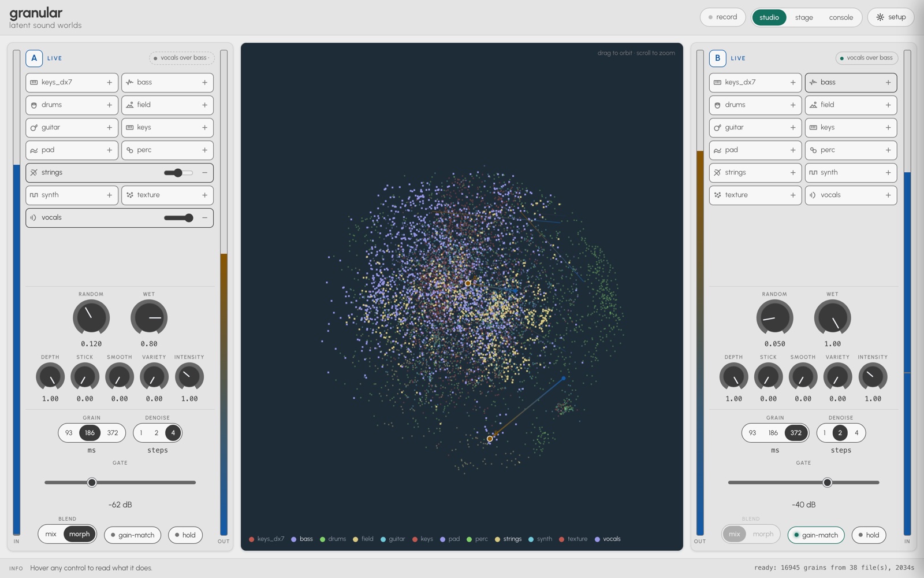Click the A deck button
The image size is (924, 578).
(x=34, y=58)
